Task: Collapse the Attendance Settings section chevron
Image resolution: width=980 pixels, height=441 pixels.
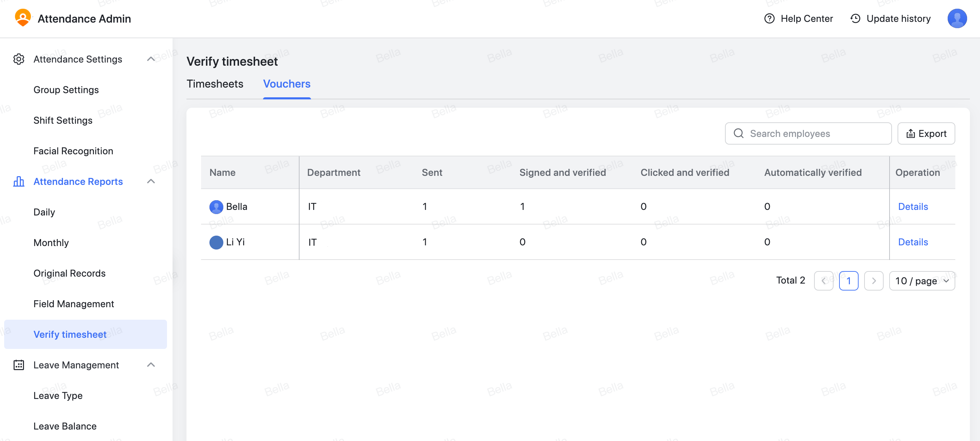Action: [x=151, y=59]
